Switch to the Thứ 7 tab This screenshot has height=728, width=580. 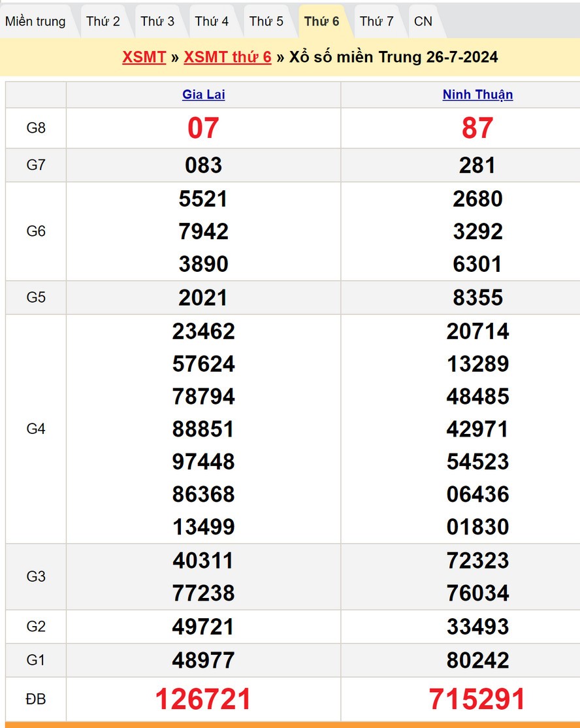tap(377, 22)
